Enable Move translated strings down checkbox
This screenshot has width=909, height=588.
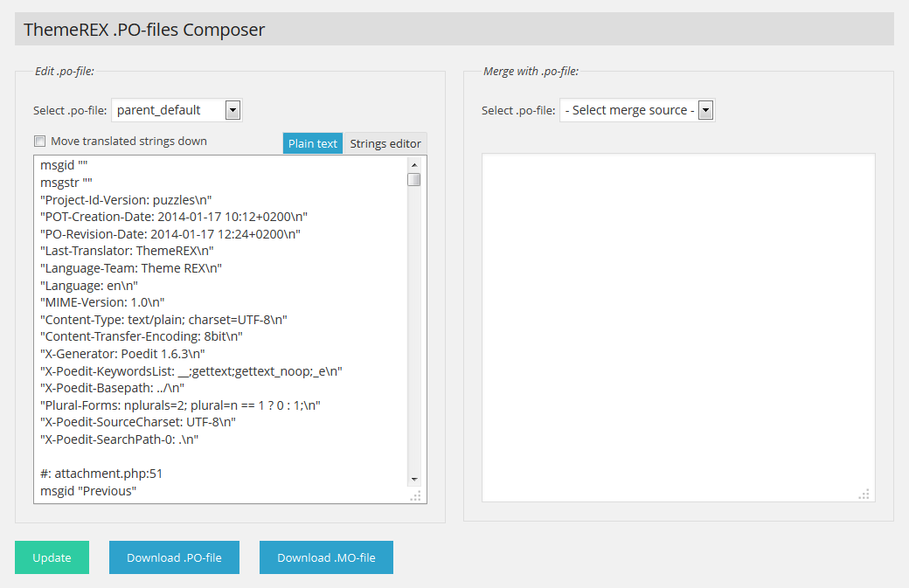39,141
